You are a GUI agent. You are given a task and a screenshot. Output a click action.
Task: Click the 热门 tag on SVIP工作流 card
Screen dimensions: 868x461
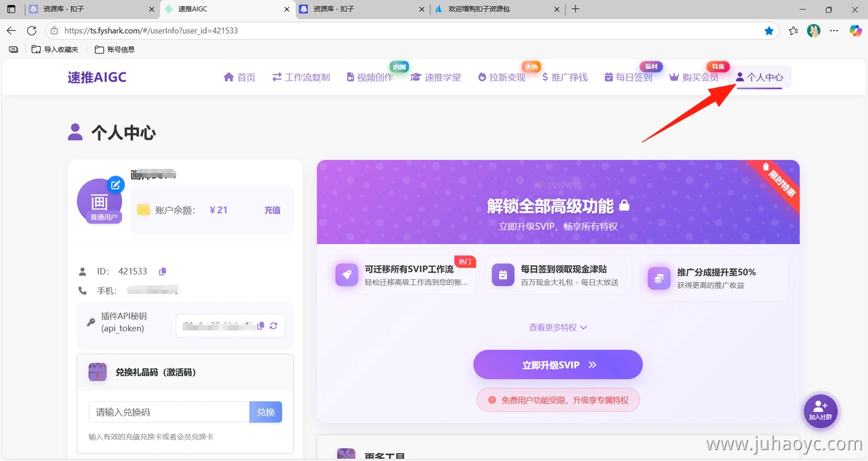(x=465, y=262)
